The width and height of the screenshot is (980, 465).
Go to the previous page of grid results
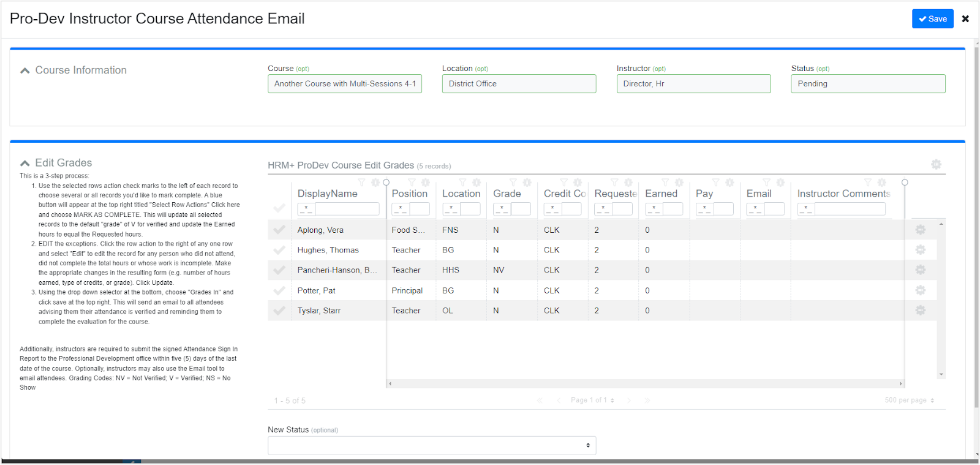click(559, 400)
